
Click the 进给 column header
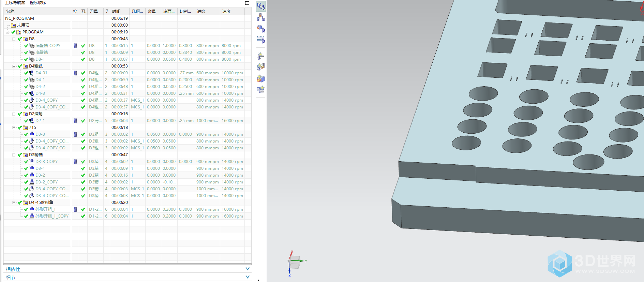click(x=207, y=12)
